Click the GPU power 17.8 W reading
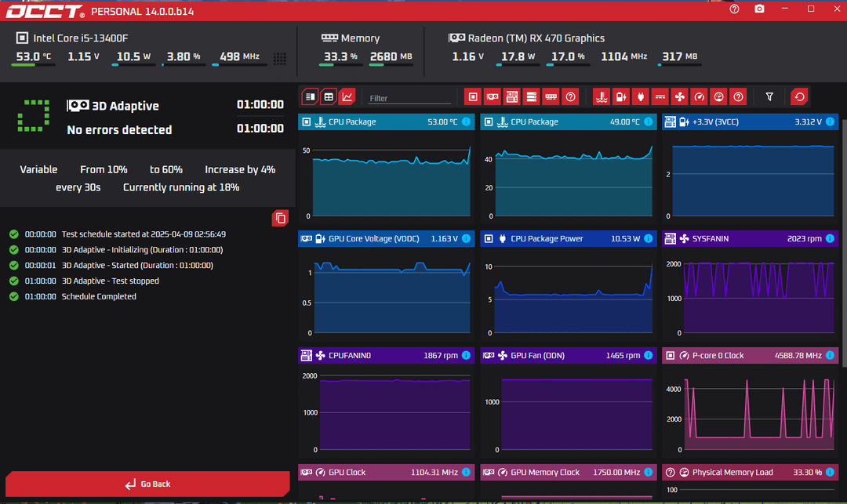847x504 pixels. tap(518, 56)
